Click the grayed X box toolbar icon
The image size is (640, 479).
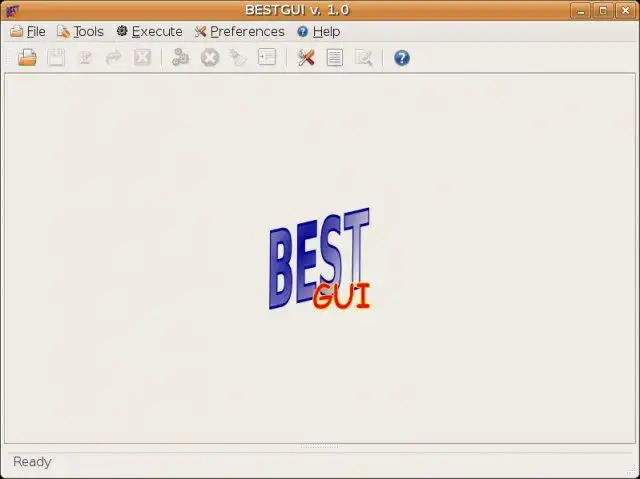[142, 58]
